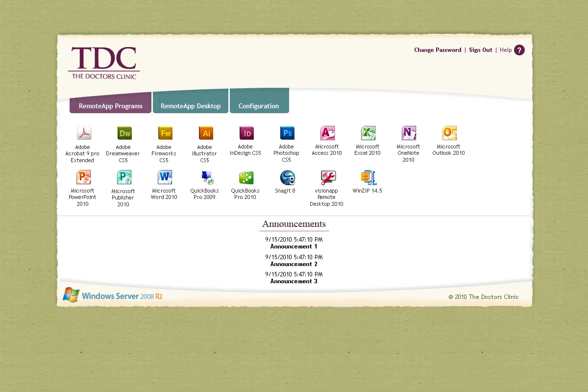Click the Windows Server 2008 R2 logo
Screen dimensions: 588x392
click(x=113, y=295)
